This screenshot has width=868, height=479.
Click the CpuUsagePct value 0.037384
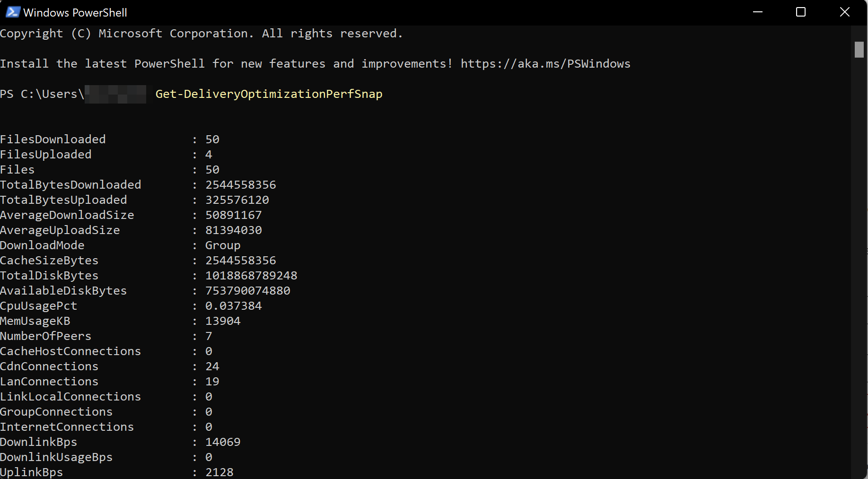click(x=233, y=306)
